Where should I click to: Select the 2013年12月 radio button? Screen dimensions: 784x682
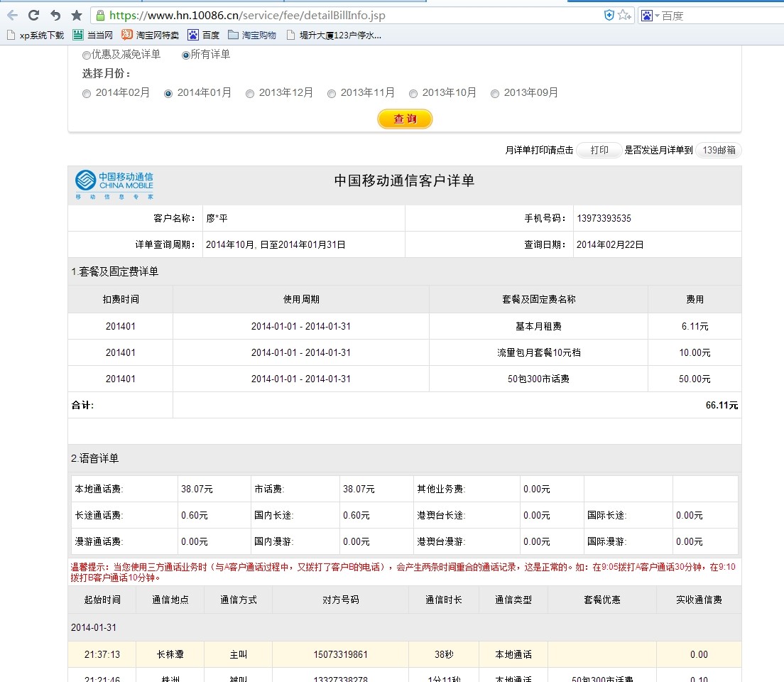coord(250,93)
